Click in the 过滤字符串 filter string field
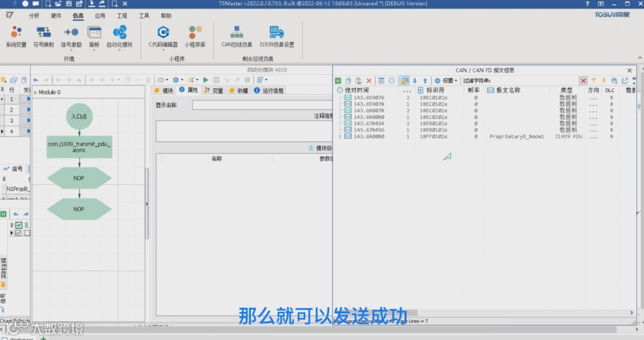Screen dimensions: 644x340 pos(535,81)
